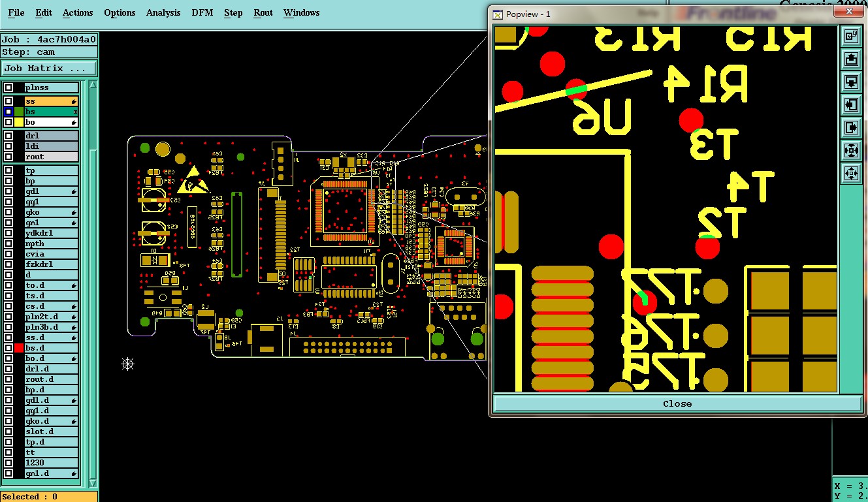Click the hand marker icon on the bo layer row
This screenshot has height=502, width=868.
(74, 123)
